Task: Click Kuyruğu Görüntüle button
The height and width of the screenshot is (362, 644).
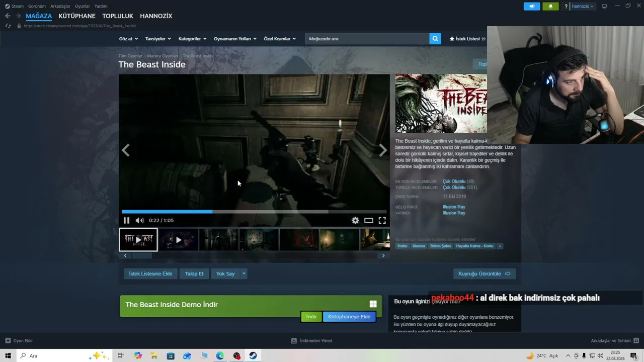Action: tap(485, 274)
